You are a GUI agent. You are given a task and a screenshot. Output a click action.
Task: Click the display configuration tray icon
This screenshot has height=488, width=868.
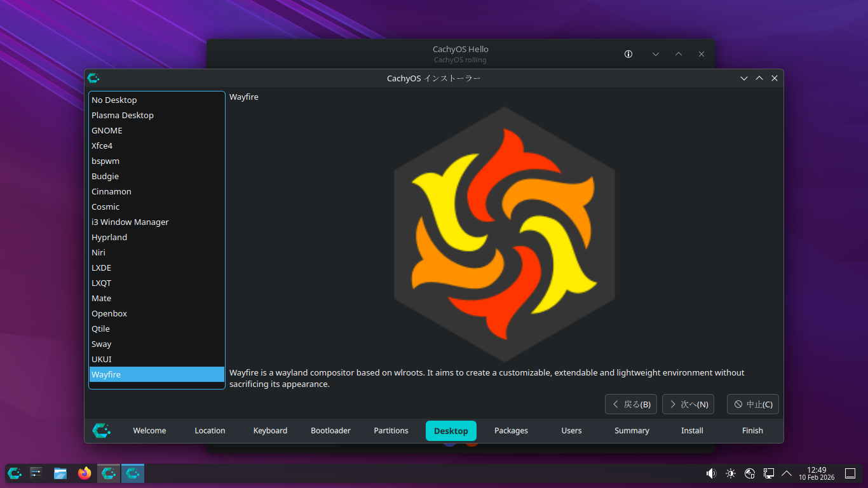[768, 473]
